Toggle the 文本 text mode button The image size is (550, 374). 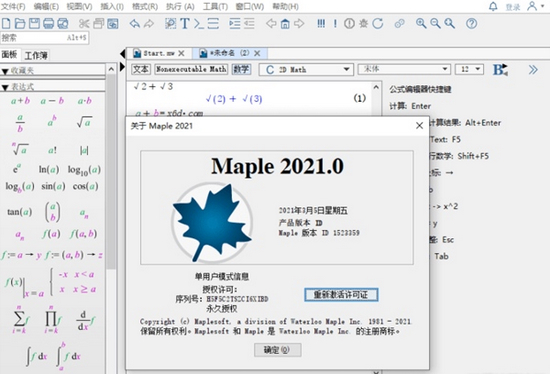tap(141, 69)
